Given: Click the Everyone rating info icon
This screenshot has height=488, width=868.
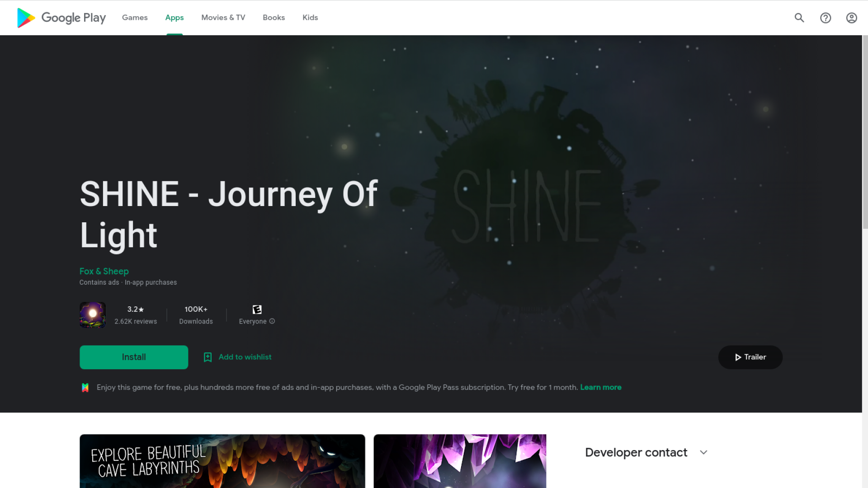Looking at the screenshot, I should [272, 321].
